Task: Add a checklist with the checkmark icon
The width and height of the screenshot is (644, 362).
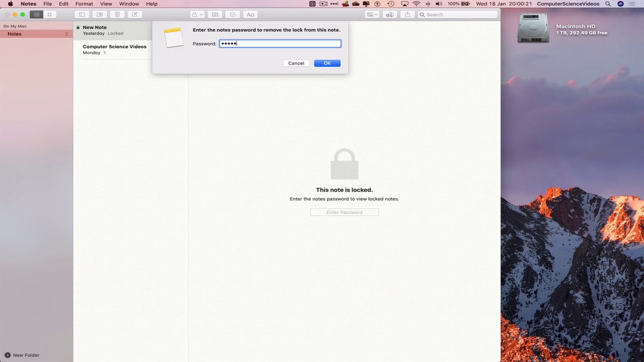Action: (x=232, y=15)
